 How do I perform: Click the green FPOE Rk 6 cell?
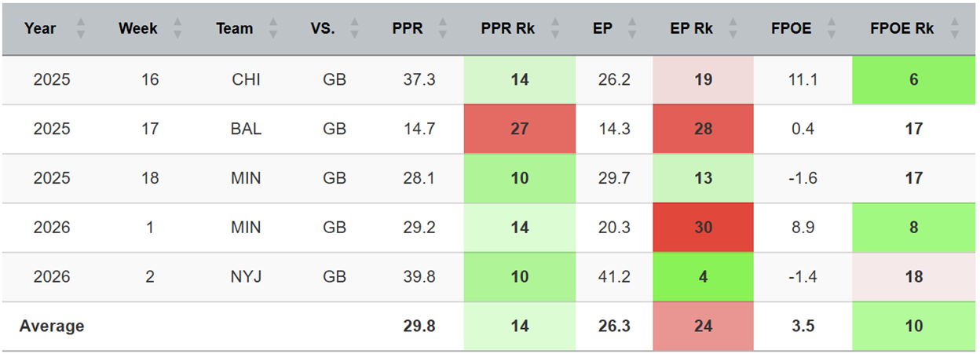tap(913, 80)
